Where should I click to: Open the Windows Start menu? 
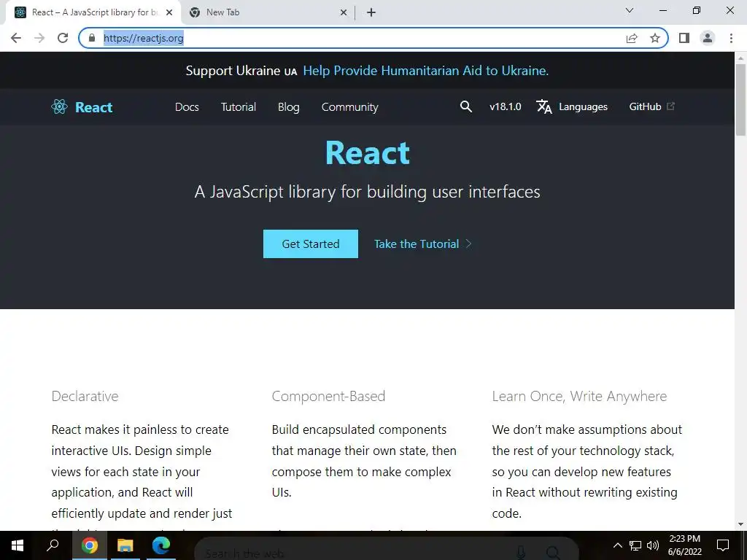(18, 545)
